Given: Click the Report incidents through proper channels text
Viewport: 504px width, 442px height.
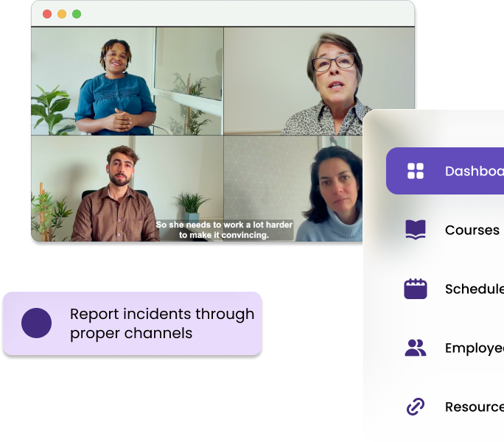Looking at the screenshot, I should [161, 323].
